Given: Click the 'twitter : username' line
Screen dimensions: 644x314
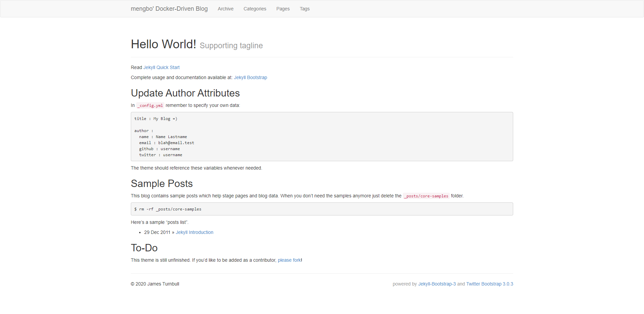Looking at the screenshot, I should point(161,155).
